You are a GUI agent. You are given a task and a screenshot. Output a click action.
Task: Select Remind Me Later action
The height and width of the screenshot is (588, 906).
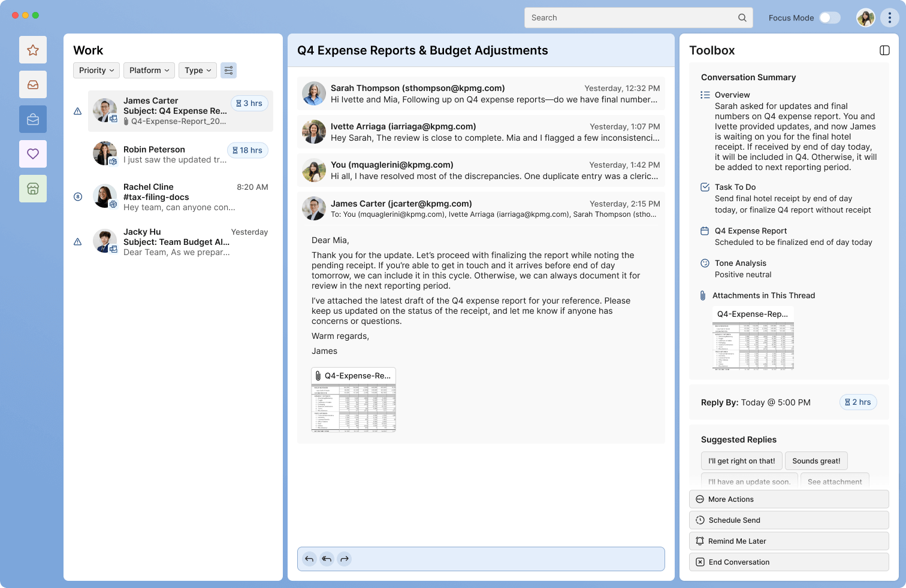coord(789,541)
